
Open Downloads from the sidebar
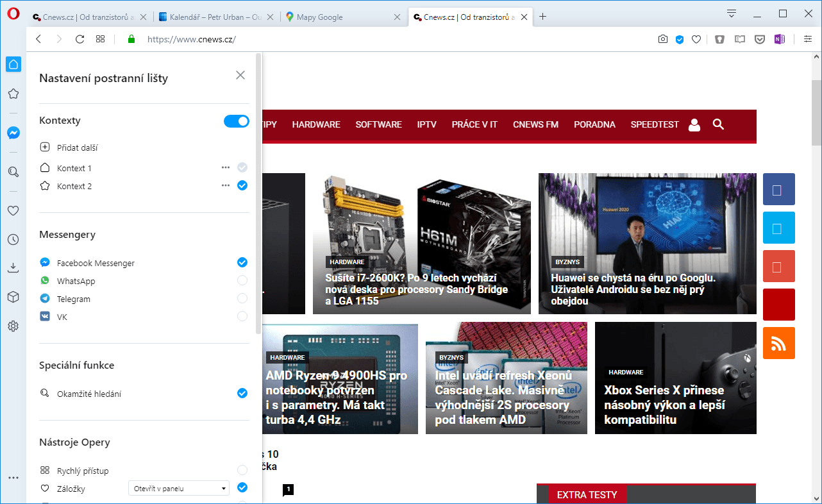pyautogui.click(x=13, y=267)
